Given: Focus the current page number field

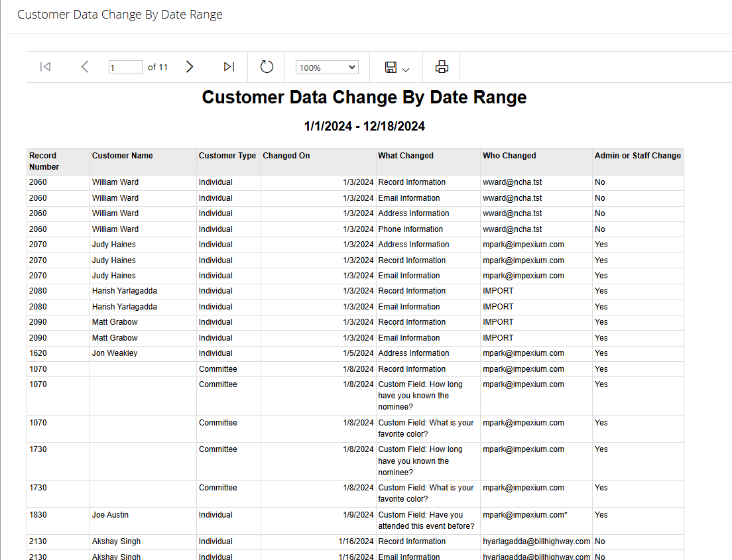Looking at the screenshot, I should coord(125,67).
